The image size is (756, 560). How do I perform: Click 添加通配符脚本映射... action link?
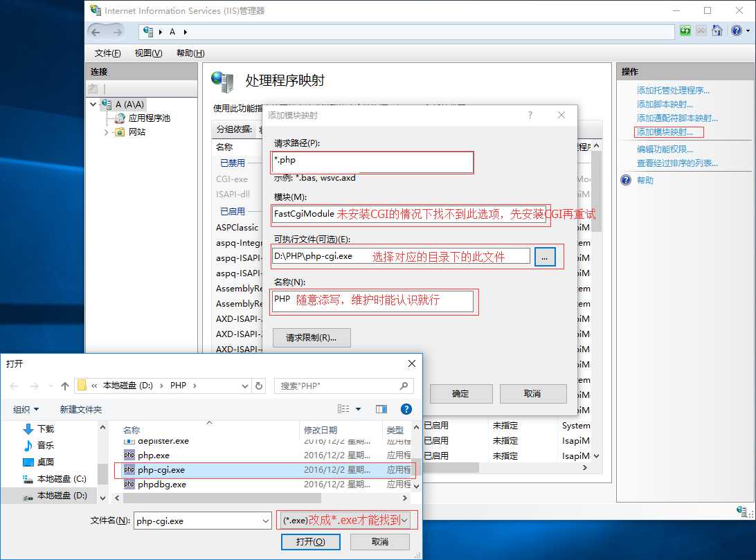tap(677, 118)
